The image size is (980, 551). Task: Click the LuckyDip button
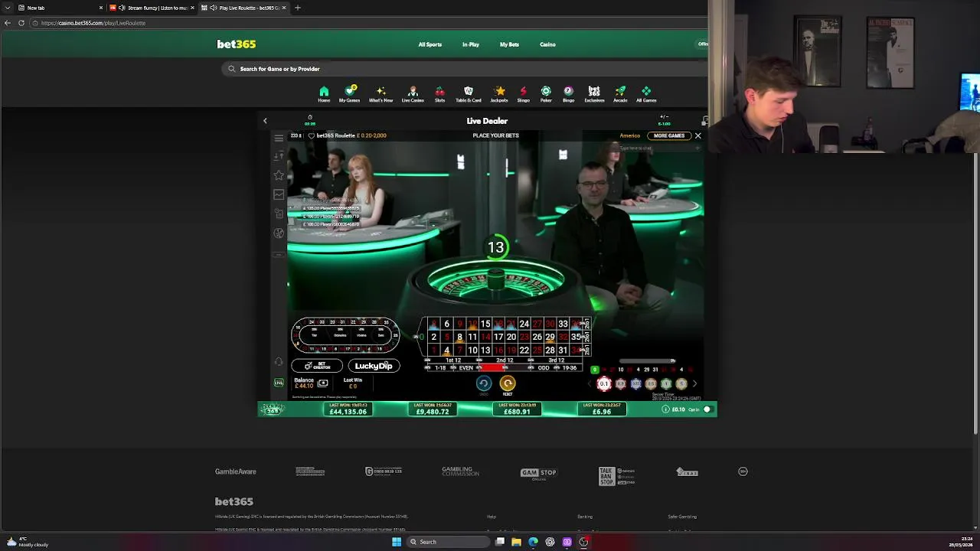(x=374, y=366)
